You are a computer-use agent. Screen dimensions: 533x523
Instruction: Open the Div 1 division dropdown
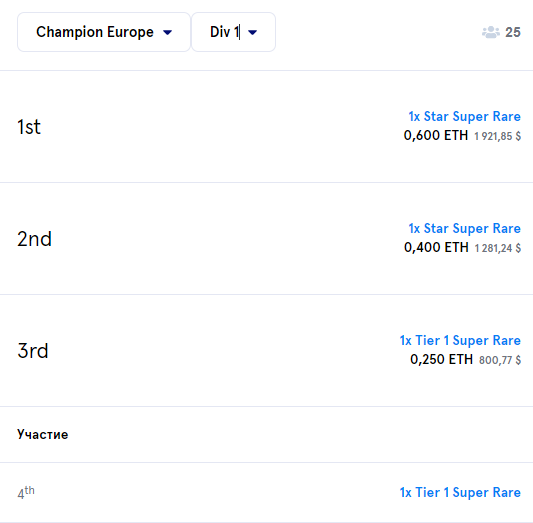(233, 32)
